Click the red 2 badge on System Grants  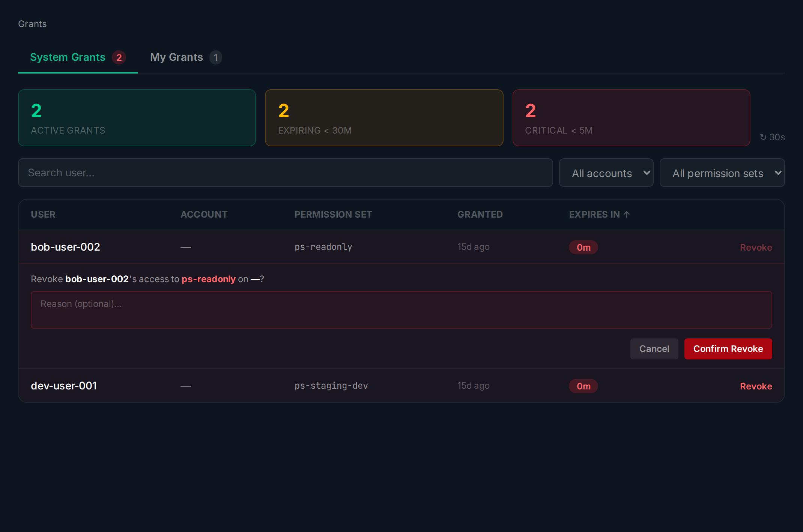(119, 57)
